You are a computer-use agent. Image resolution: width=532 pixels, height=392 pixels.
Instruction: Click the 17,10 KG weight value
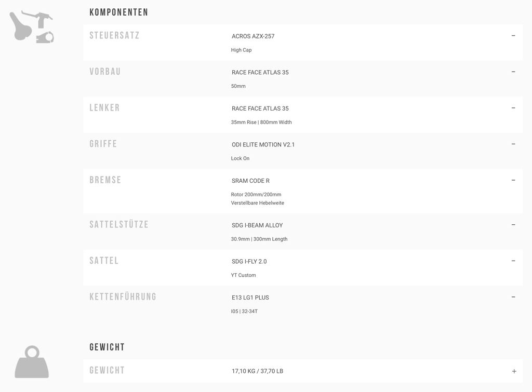point(257,371)
